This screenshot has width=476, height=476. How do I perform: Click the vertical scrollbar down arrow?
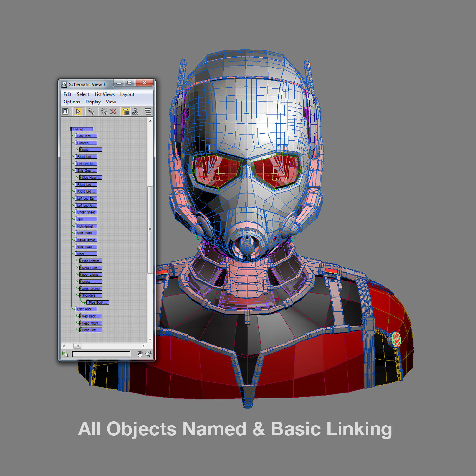(x=150, y=340)
